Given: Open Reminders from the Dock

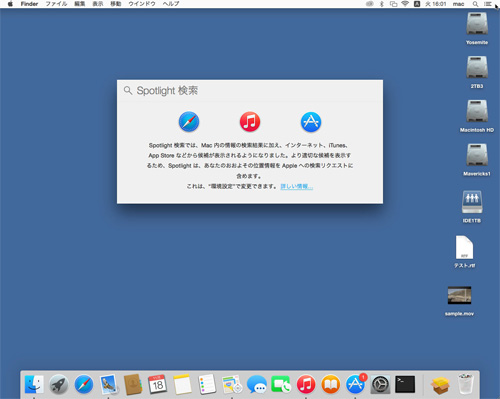Looking at the screenshot, I should coord(207,384).
